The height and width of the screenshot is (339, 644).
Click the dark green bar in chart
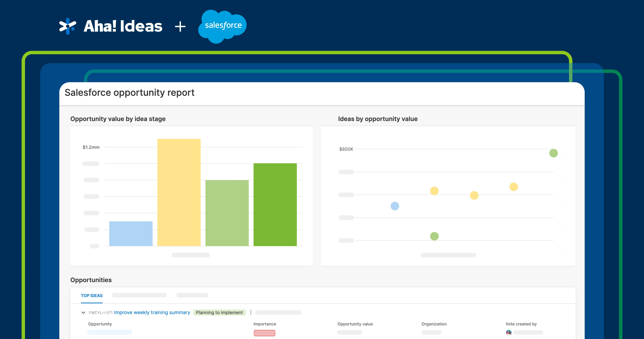(275, 204)
